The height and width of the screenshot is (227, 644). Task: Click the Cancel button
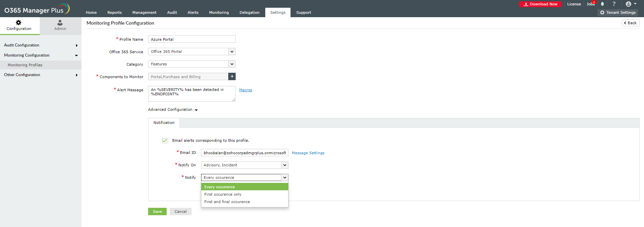pyautogui.click(x=180, y=212)
